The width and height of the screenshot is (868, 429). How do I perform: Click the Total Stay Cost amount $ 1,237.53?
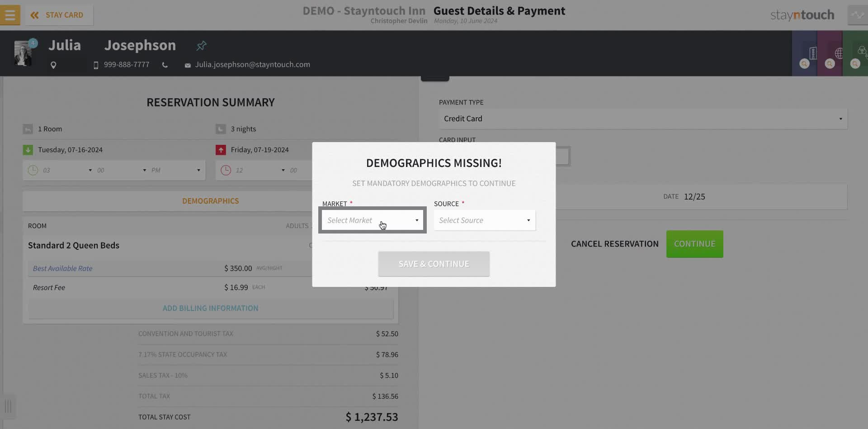click(372, 417)
